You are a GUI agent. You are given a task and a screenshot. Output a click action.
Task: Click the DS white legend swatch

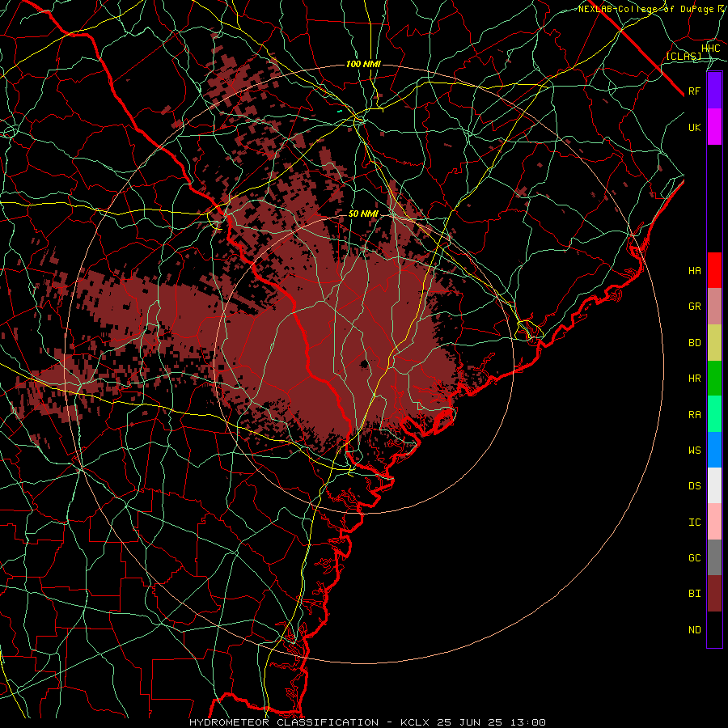coord(714,485)
